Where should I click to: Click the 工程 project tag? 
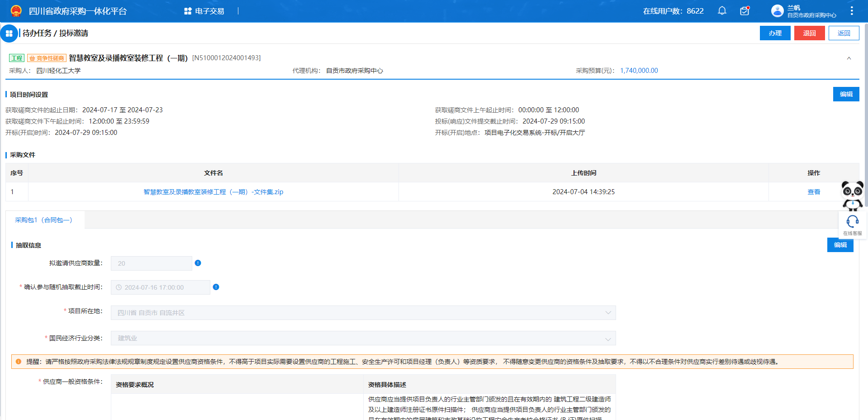coord(17,58)
